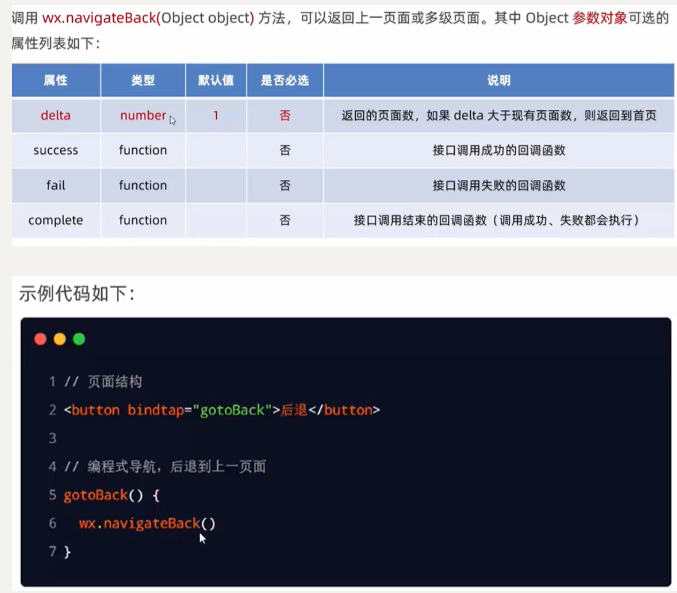Click 否 in the complete row
The width and height of the screenshot is (677, 593).
pyautogui.click(x=285, y=220)
